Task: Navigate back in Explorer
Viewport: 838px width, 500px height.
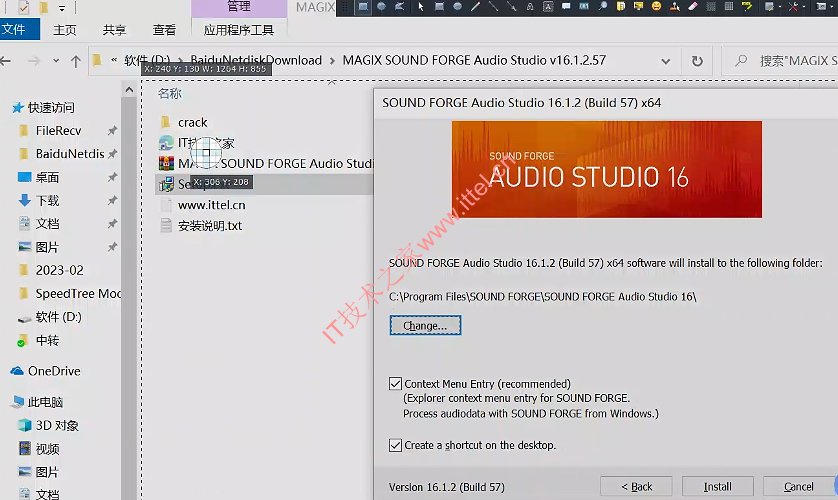Action: point(6,61)
